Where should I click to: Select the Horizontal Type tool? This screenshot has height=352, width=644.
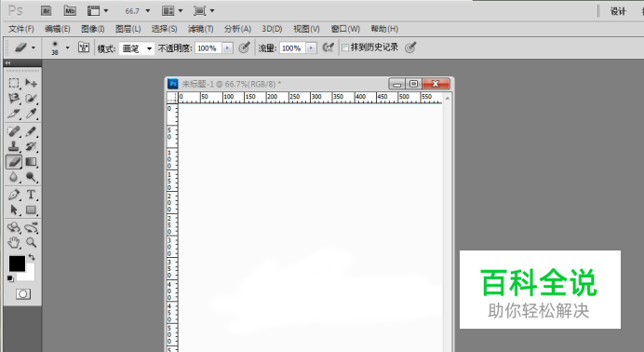click(x=31, y=195)
